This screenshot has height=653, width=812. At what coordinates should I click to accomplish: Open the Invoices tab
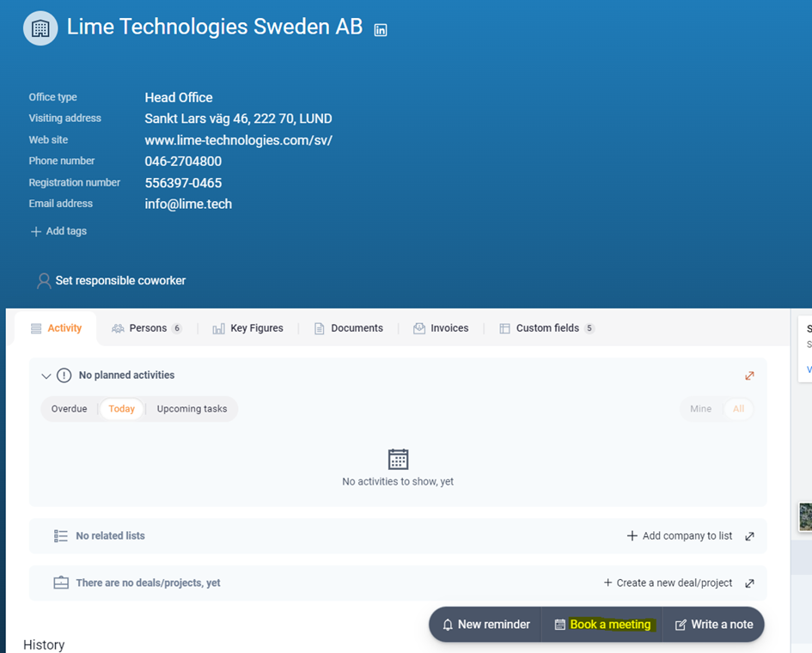click(x=441, y=328)
